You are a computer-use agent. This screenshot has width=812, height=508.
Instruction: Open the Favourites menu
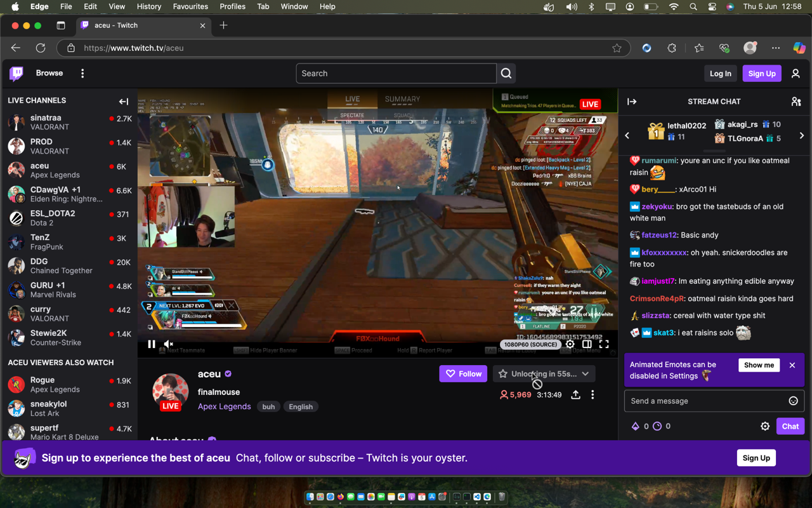[190, 6]
